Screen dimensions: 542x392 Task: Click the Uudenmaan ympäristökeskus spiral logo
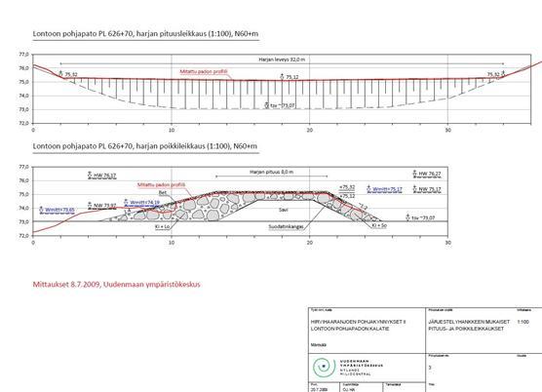pos(324,367)
